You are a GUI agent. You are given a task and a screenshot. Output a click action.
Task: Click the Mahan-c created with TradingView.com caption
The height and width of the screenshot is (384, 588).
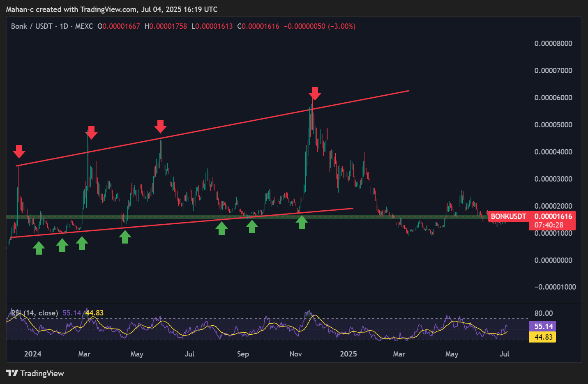112,9
